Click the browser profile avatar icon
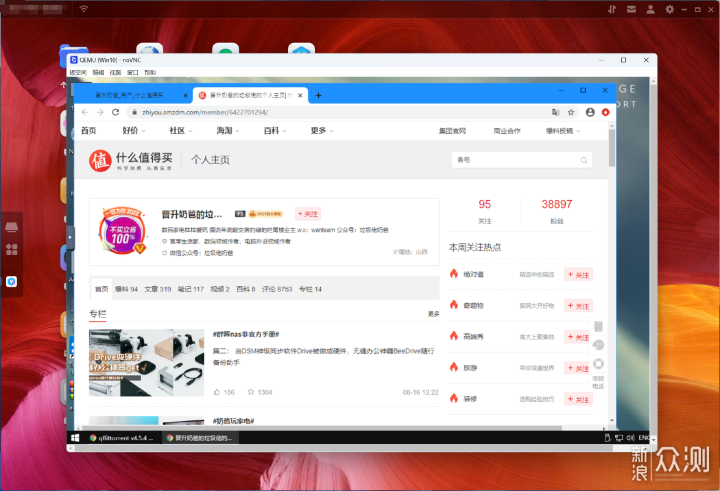The width and height of the screenshot is (720, 491). tap(590, 113)
